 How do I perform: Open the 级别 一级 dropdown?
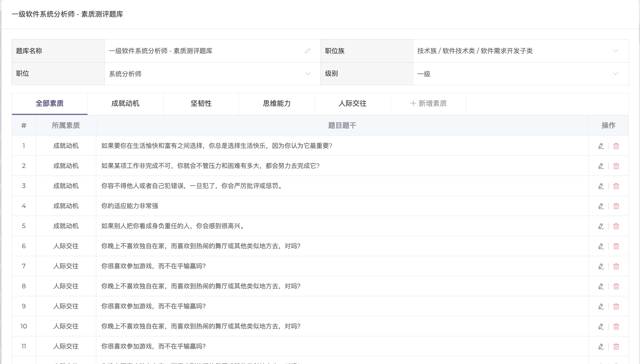click(615, 74)
